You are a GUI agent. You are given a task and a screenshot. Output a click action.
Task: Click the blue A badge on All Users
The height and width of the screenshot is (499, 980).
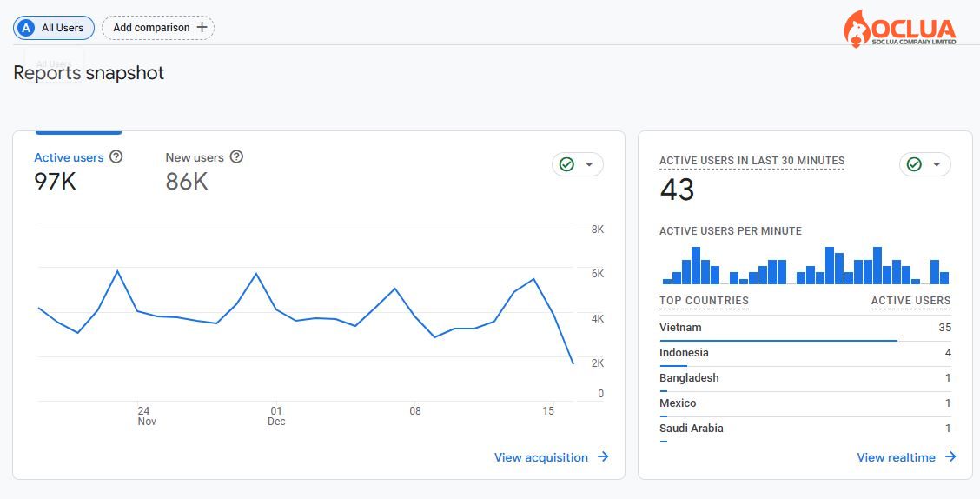tap(26, 28)
